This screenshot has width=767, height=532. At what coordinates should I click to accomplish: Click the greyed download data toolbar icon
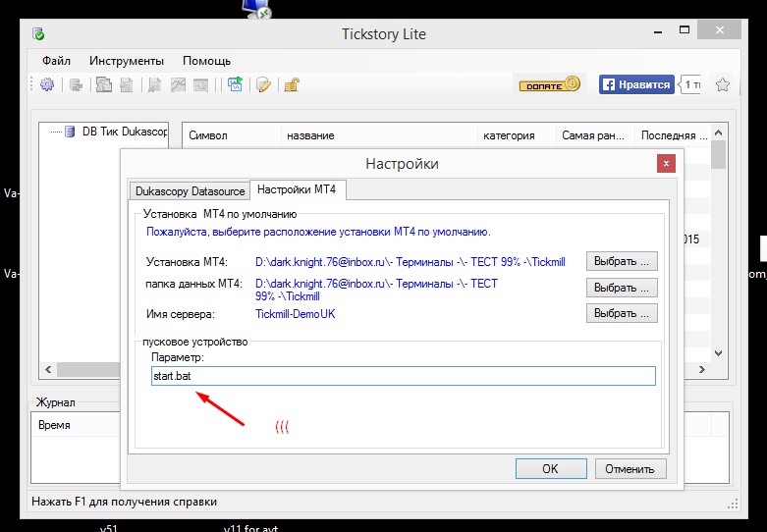(104, 85)
